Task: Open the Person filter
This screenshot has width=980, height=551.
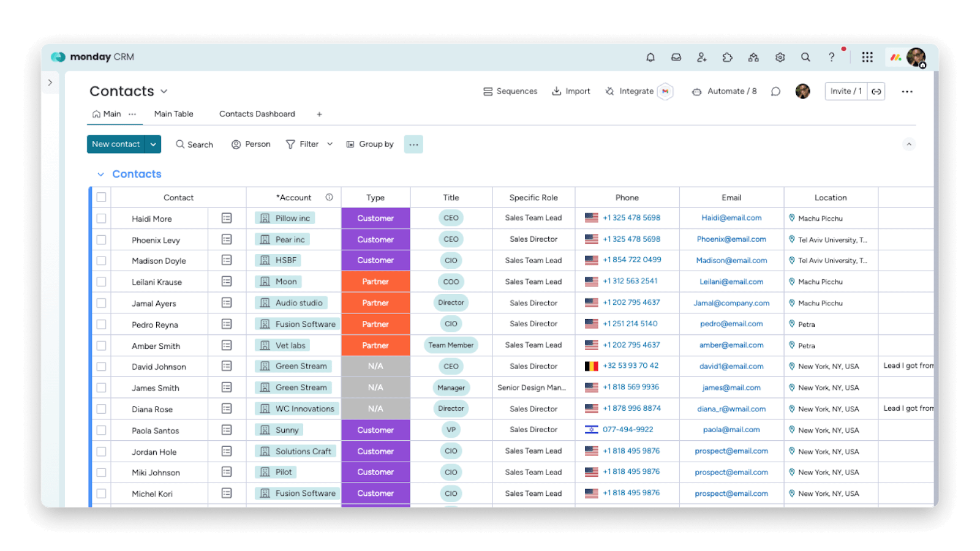Action: pos(251,144)
